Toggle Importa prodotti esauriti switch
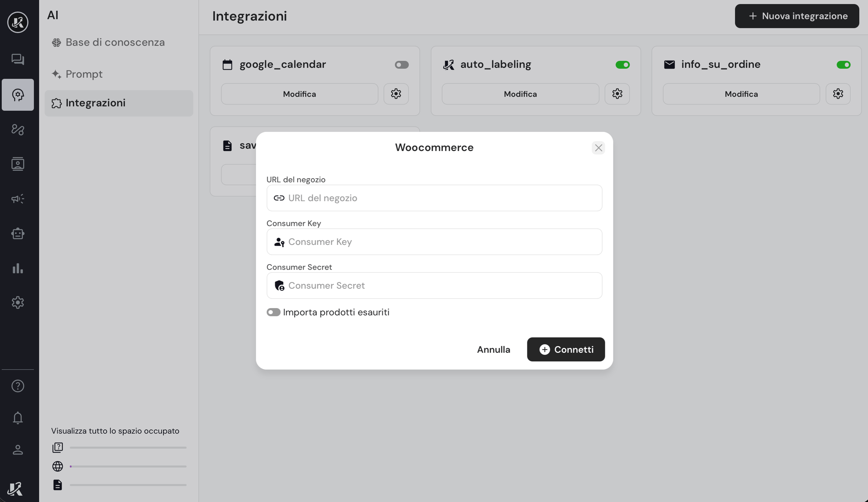868x502 pixels. coord(273,312)
